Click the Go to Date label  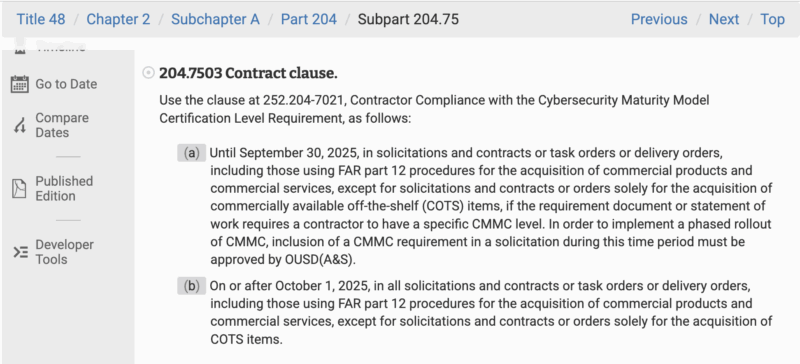coord(66,84)
